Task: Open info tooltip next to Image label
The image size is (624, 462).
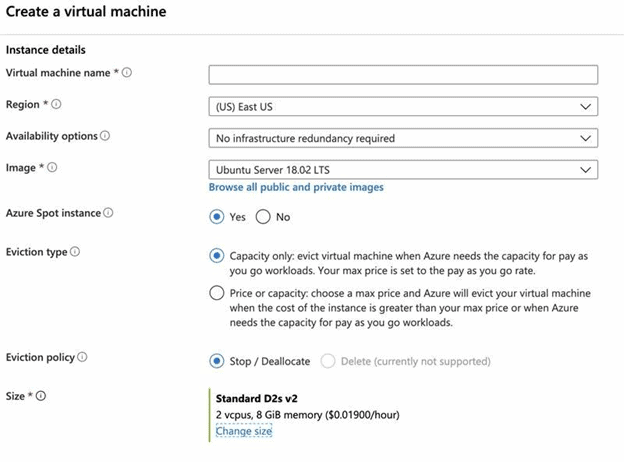Action: [52, 167]
